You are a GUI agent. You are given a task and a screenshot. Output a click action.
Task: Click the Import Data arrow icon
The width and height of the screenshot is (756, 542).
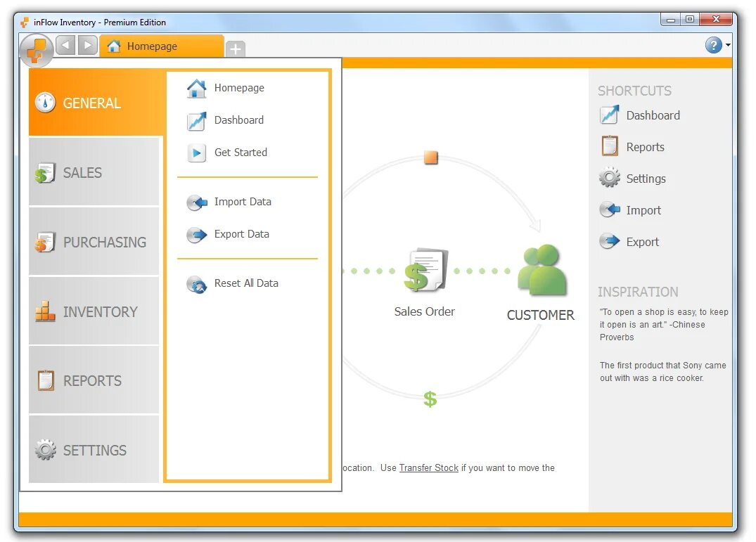coord(196,202)
